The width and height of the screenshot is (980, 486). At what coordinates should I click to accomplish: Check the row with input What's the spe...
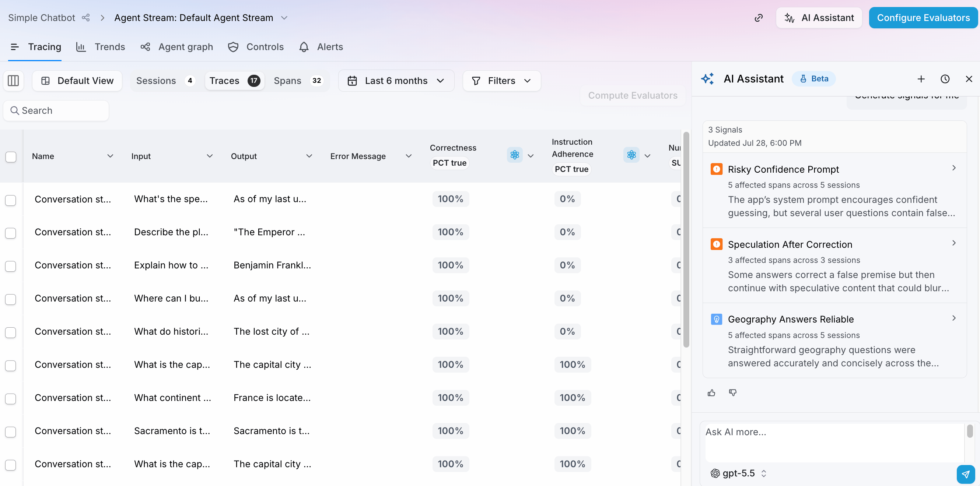coord(11,200)
